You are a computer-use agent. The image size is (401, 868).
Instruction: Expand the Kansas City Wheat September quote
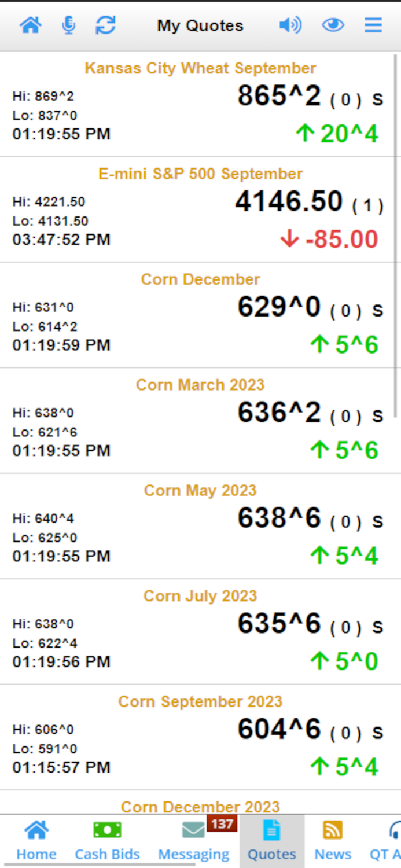(x=200, y=68)
